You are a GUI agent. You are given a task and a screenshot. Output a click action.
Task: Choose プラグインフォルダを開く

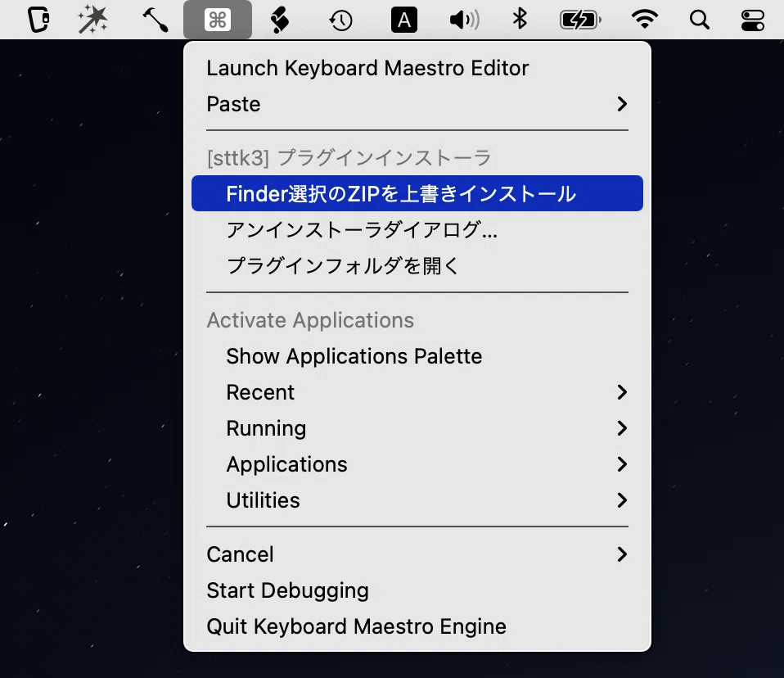pos(417,265)
